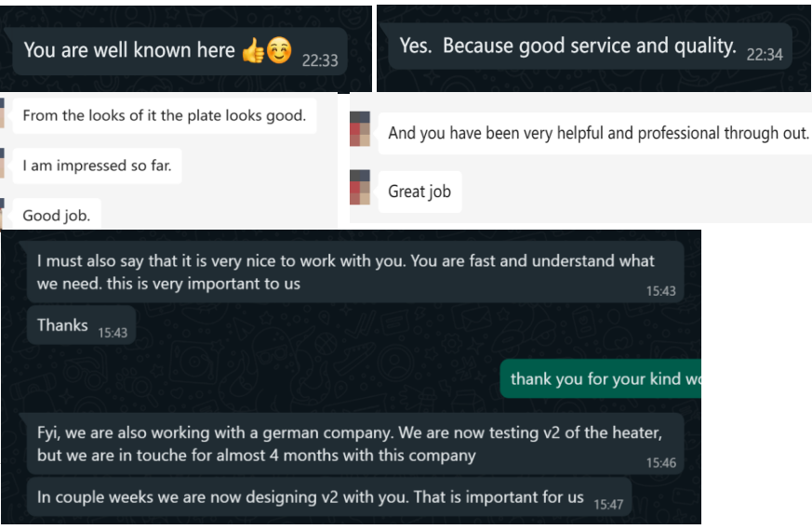Click the 15:47 timestamp

[x=608, y=505]
